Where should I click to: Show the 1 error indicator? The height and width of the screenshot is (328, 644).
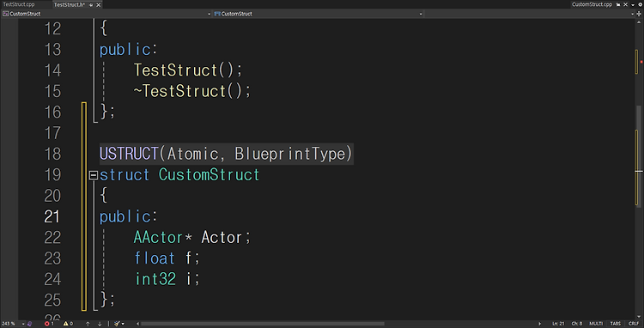pos(49,324)
